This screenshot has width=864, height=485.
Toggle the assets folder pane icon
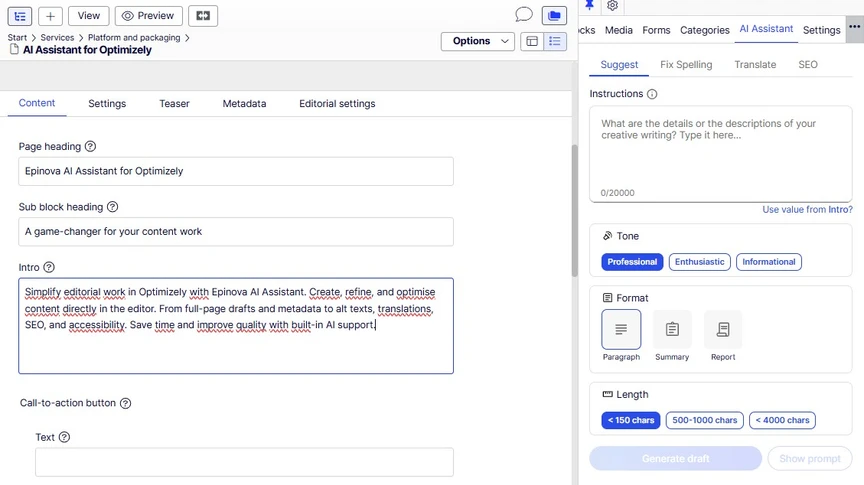tap(554, 15)
